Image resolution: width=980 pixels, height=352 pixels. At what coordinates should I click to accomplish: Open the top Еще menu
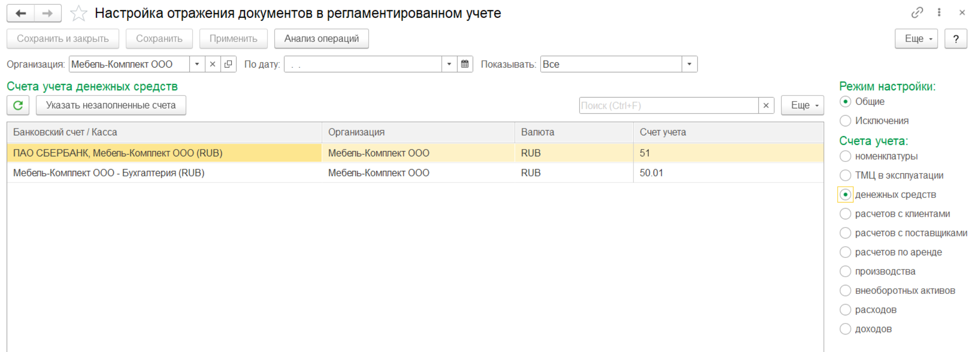click(916, 39)
